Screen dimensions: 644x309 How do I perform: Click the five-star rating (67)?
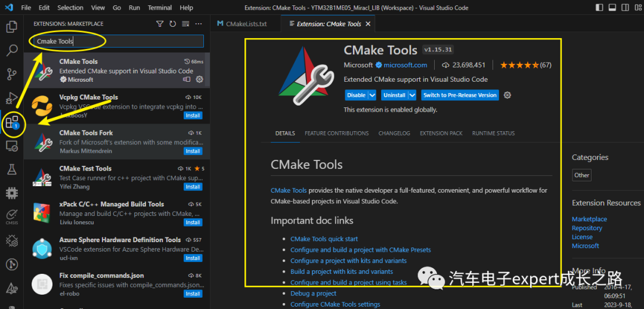click(x=526, y=65)
